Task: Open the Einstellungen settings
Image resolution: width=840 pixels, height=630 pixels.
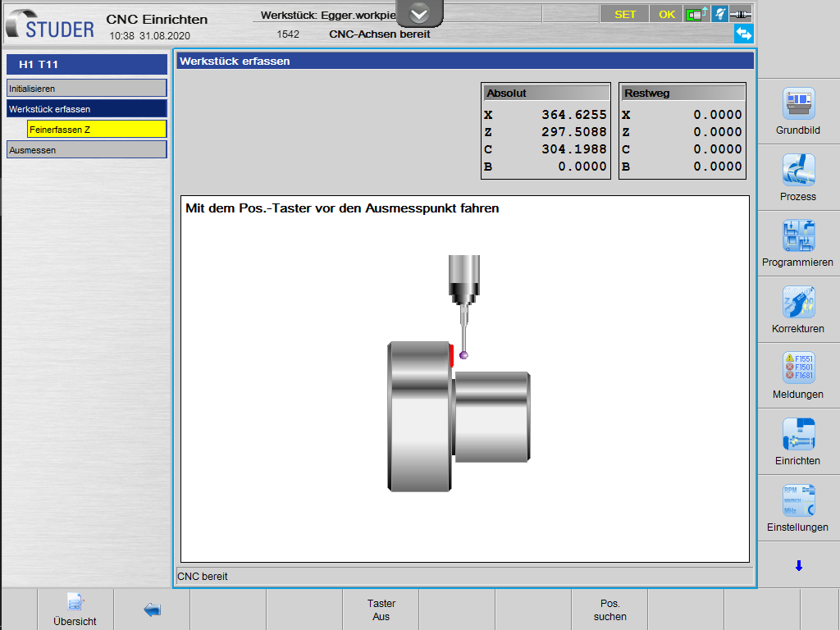Action: pos(798,508)
